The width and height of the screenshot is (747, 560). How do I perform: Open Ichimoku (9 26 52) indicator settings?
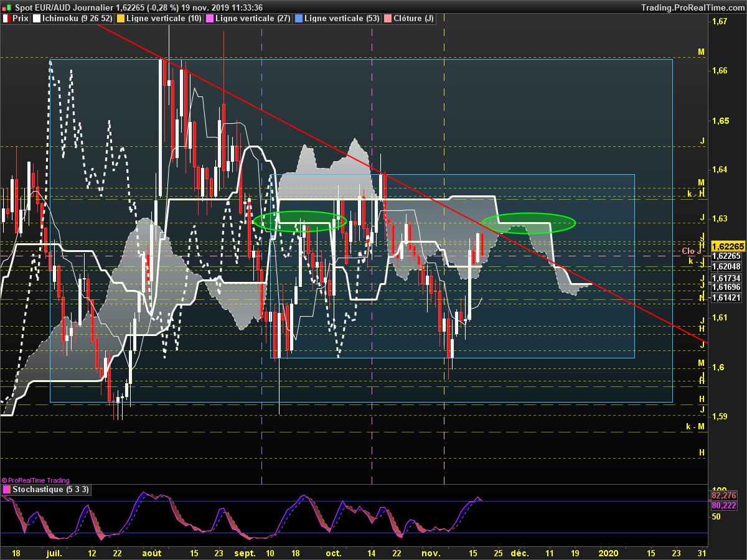point(78,19)
